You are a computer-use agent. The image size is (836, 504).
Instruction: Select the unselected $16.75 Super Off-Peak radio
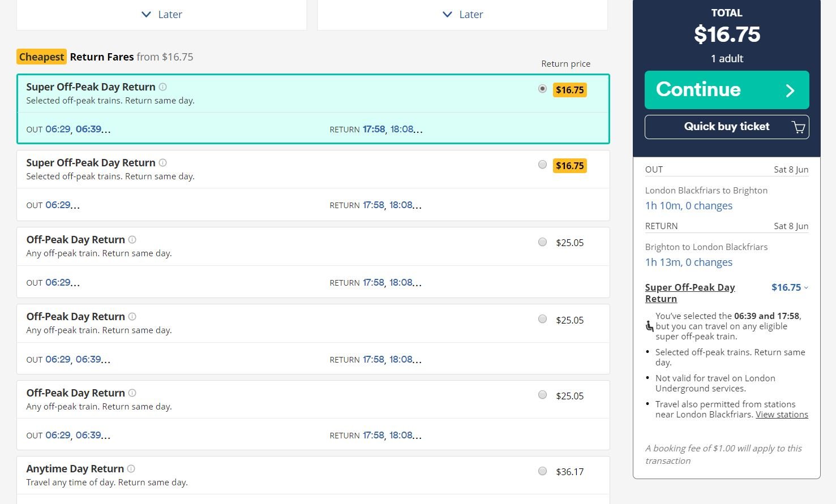[542, 165]
